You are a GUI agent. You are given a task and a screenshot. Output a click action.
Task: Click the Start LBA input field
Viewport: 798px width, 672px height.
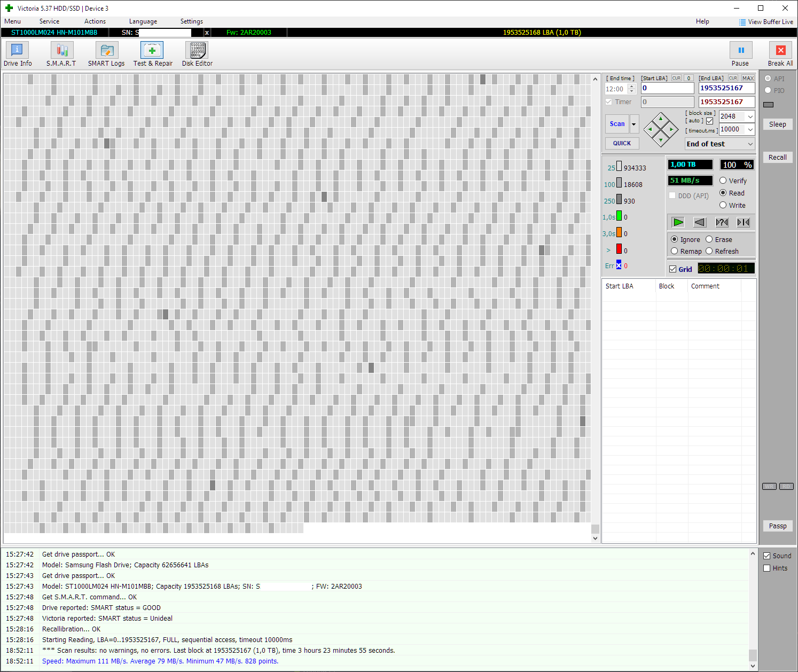coord(667,88)
